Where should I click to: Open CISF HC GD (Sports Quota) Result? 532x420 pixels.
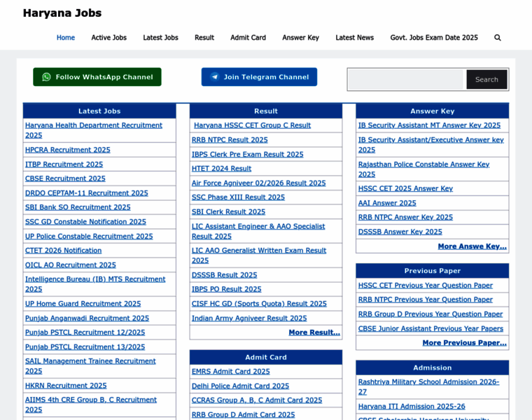point(259,304)
